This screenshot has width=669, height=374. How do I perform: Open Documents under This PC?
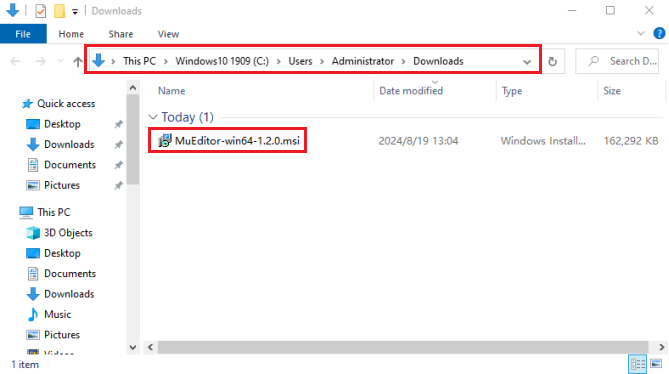coord(70,274)
